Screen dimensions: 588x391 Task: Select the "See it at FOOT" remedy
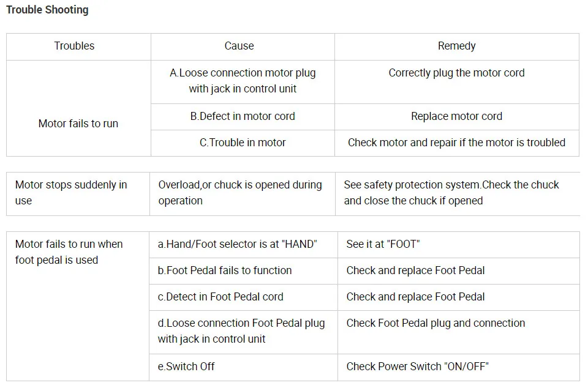pyautogui.click(x=383, y=244)
